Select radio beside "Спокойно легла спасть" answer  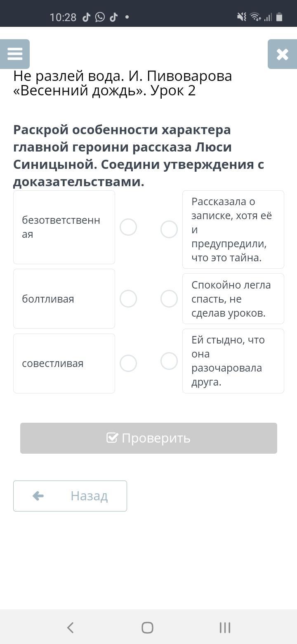click(169, 298)
